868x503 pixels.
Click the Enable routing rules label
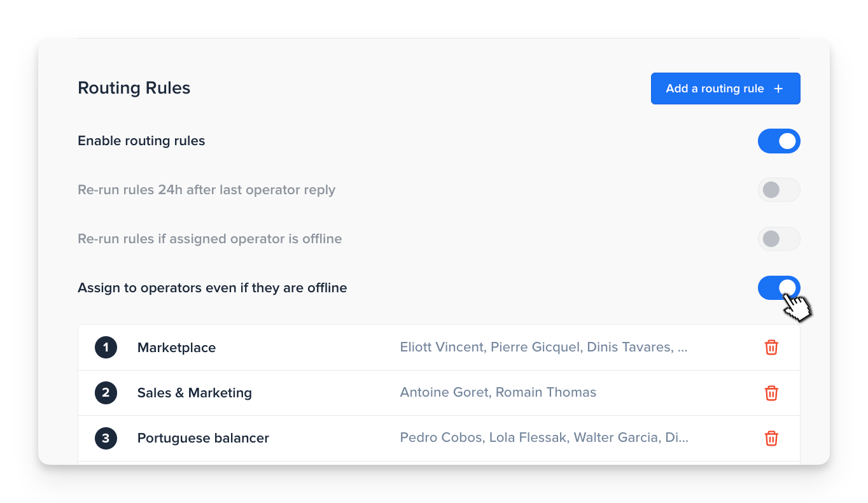click(x=141, y=141)
